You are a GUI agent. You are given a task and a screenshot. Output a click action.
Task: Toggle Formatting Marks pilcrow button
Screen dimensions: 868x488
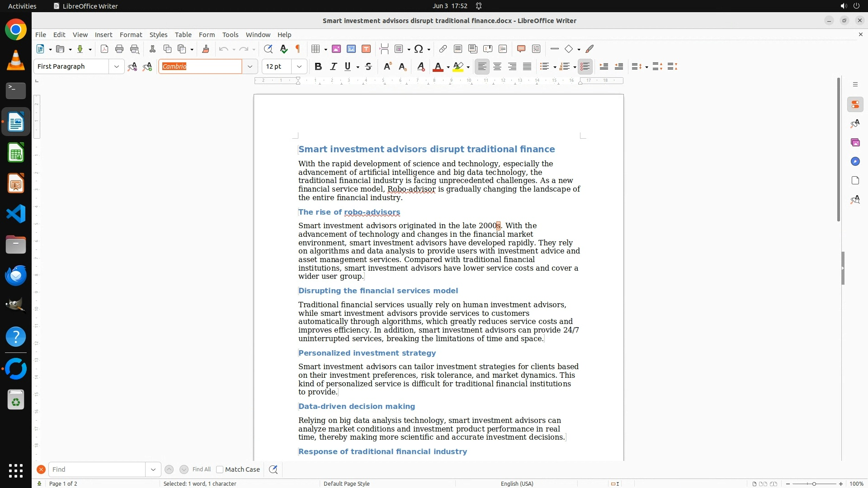(298, 49)
